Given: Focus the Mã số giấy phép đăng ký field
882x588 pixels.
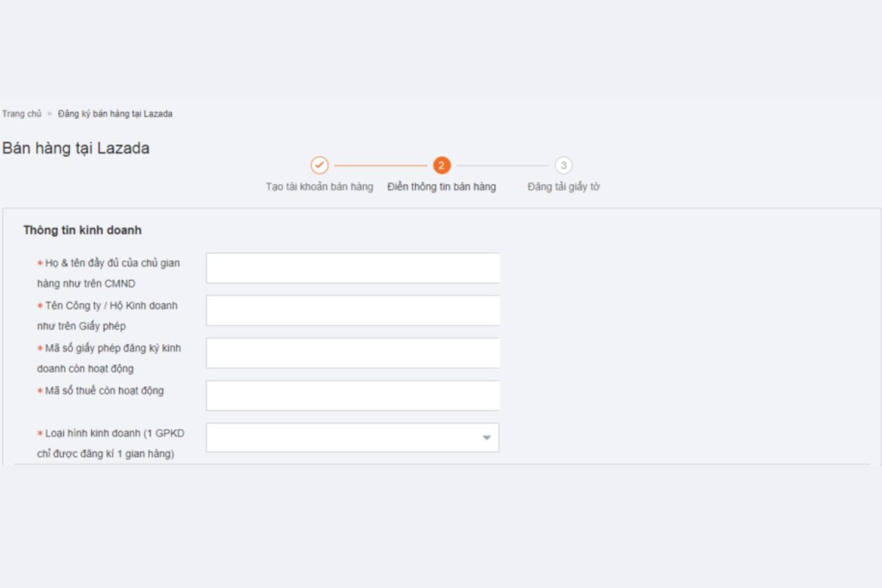Looking at the screenshot, I should point(353,354).
